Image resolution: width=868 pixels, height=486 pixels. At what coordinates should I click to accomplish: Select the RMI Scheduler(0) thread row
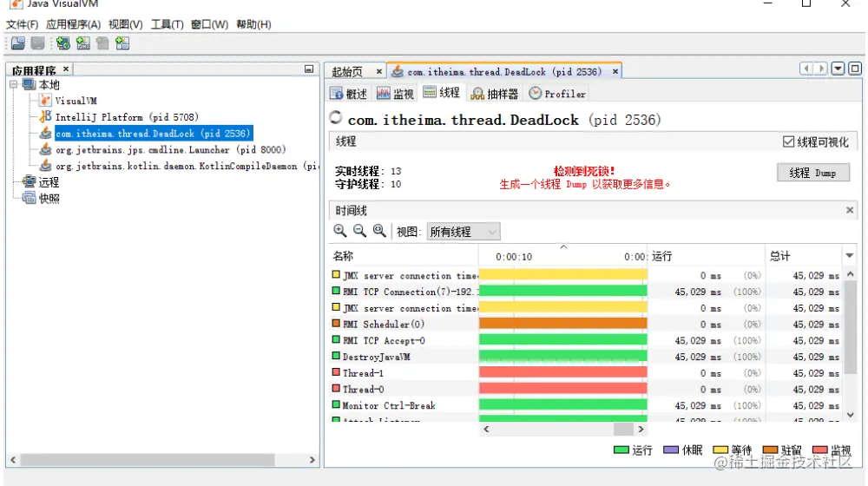[586, 324]
